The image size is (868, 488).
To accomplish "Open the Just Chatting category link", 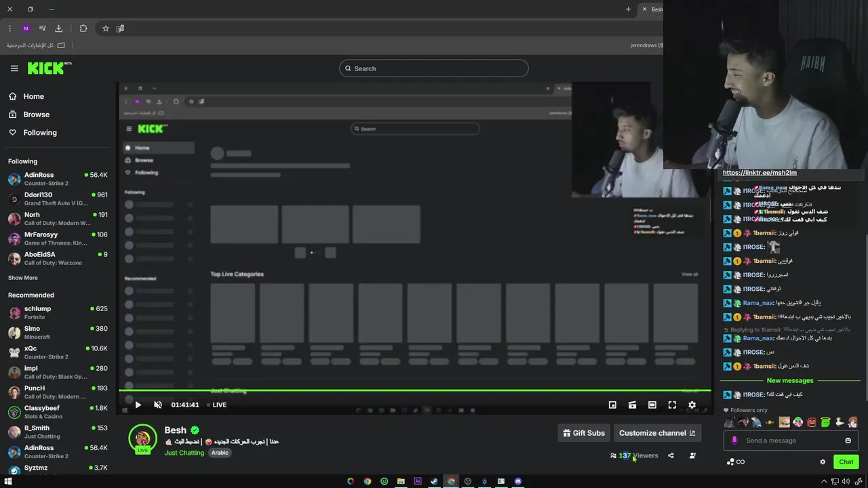I will [x=184, y=453].
